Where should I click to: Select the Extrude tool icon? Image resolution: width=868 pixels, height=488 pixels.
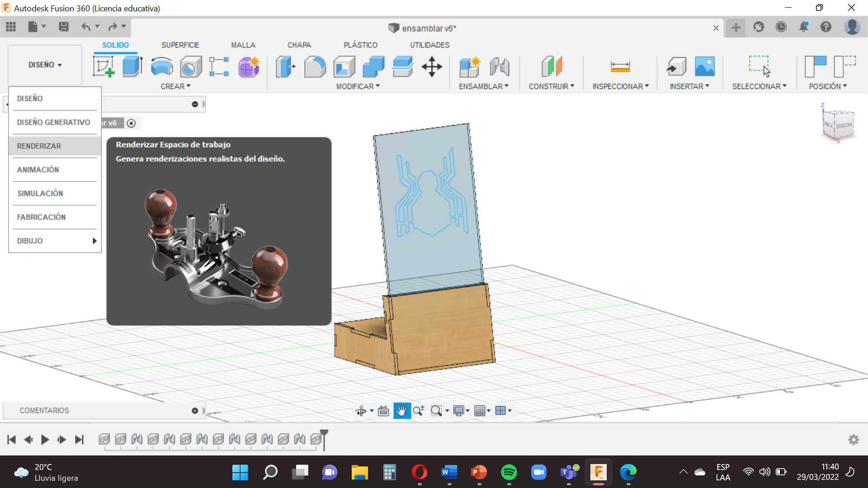point(132,67)
